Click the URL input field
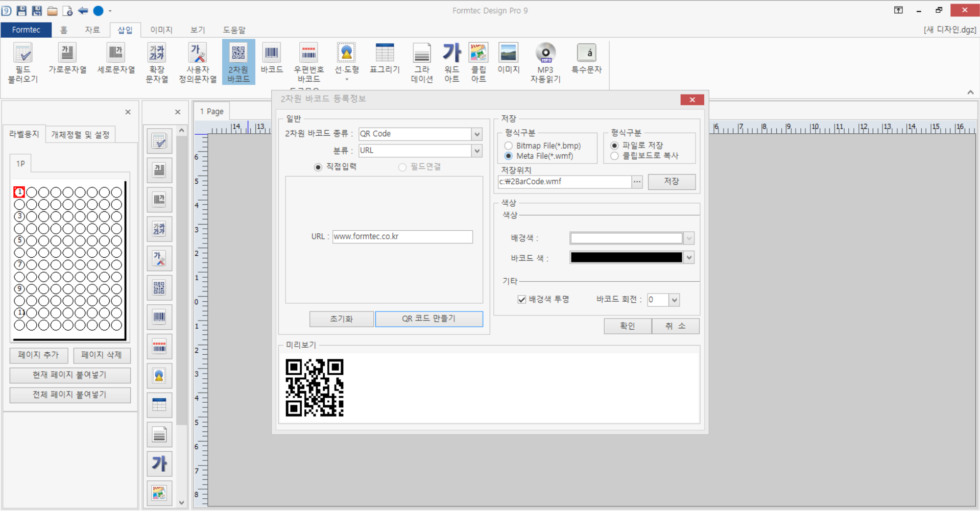 402,236
